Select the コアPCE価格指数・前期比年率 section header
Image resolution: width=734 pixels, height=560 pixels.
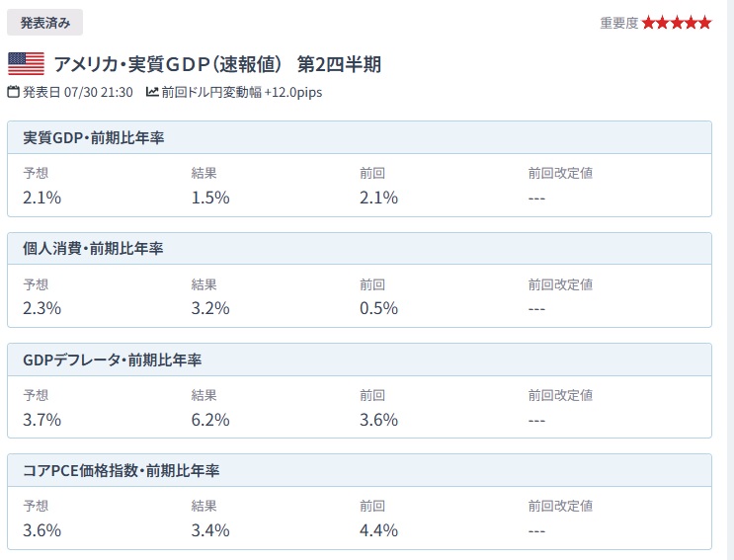tap(360, 471)
